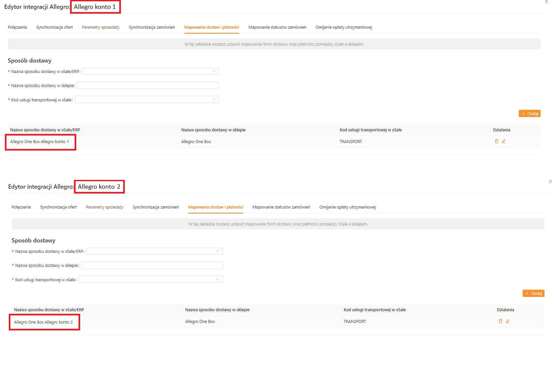
Task: Switch to Połączenia tab in konto 1 editor
Action: point(17,27)
